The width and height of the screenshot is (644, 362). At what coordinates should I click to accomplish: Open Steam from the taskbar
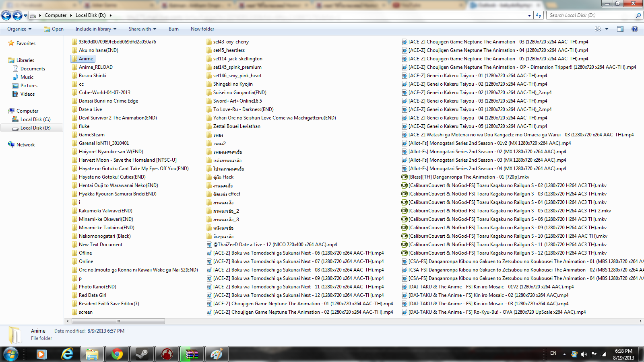(x=142, y=354)
